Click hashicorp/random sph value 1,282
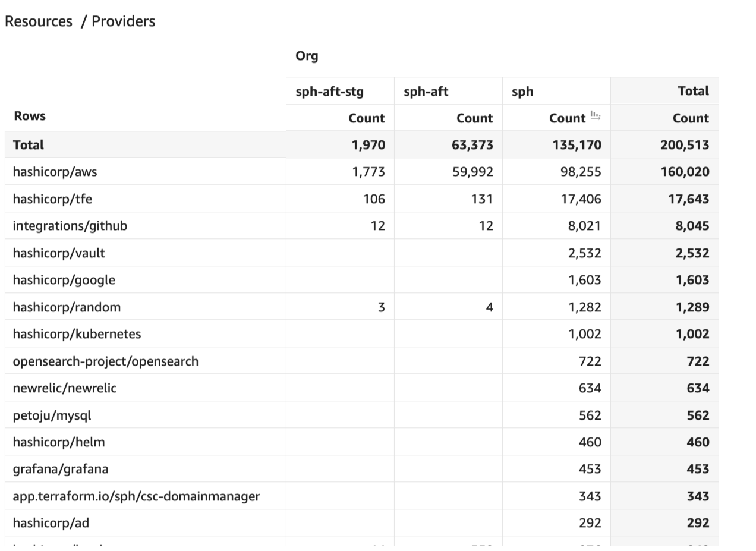Screen dimensions: 756x551 click(x=584, y=307)
